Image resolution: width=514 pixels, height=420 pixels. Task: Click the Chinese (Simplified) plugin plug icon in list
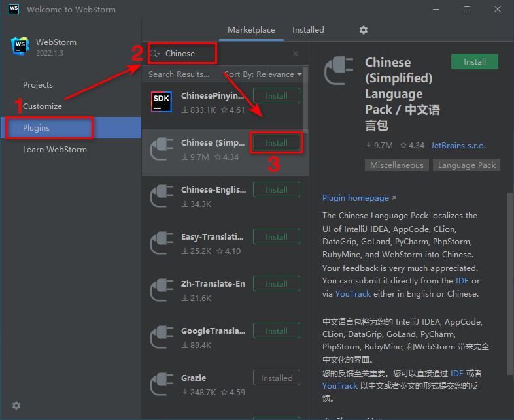162,150
